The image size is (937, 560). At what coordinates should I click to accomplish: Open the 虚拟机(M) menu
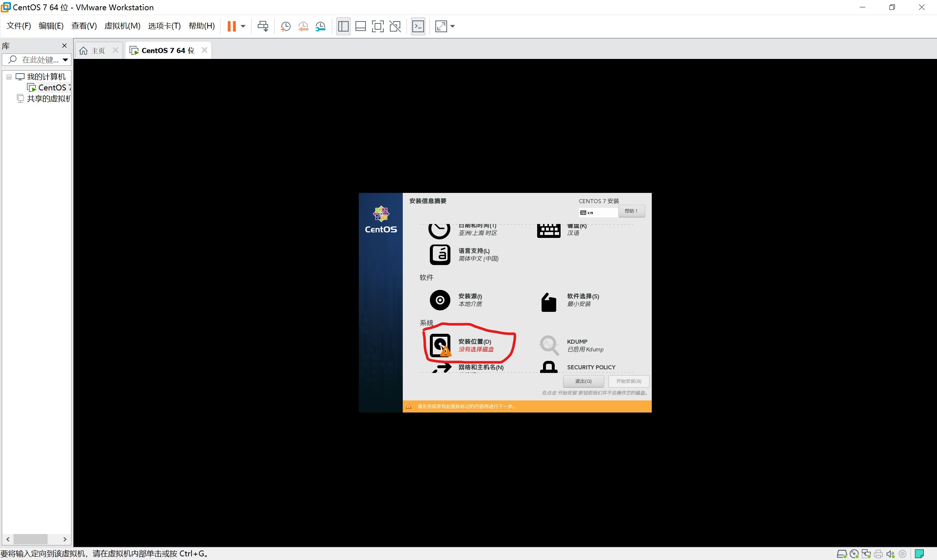[x=122, y=26]
